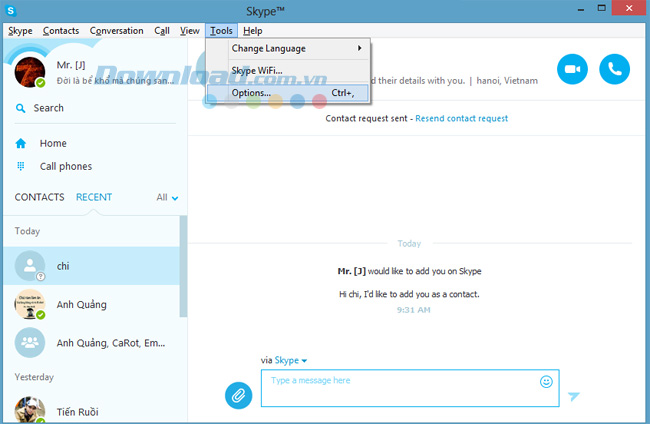Open conversation with Tiến Ruồi
This screenshot has height=424, width=650.
pos(92,410)
